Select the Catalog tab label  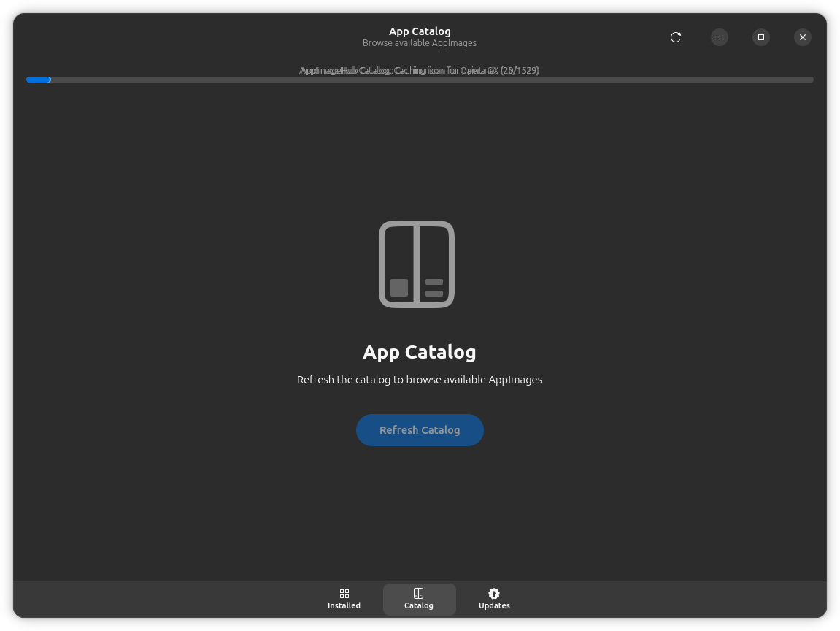[419, 605]
